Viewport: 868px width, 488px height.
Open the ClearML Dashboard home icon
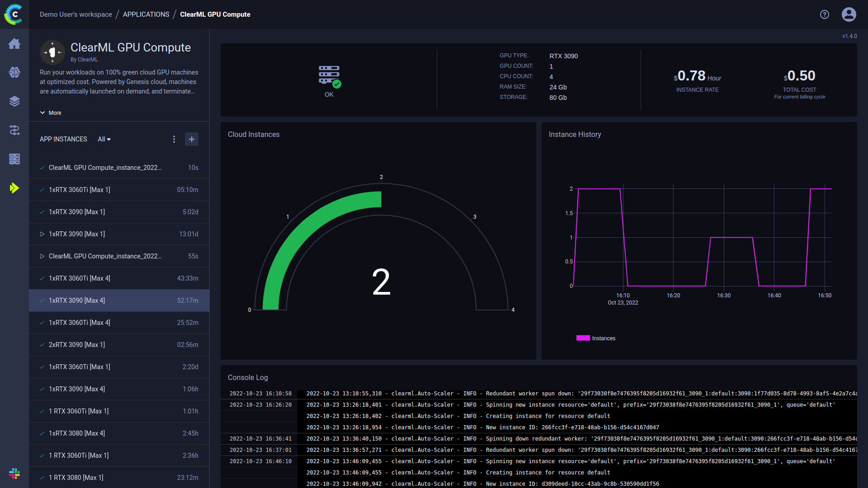tap(14, 44)
